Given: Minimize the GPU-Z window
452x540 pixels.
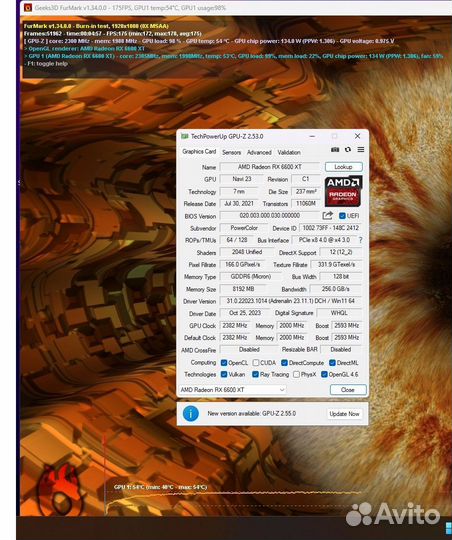Looking at the screenshot, I should (312, 136).
